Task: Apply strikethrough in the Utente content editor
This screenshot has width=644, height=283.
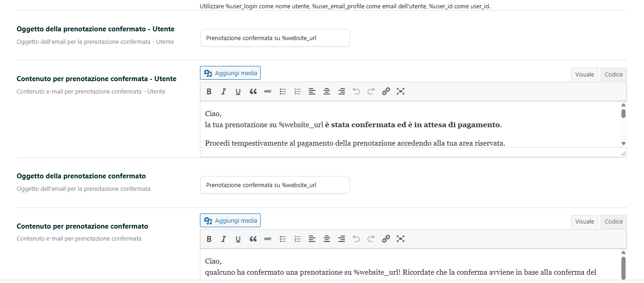Action: pos(268,91)
